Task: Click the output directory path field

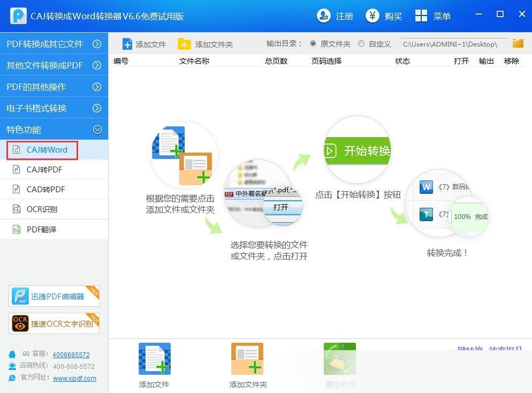Action: [x=454, y=44]
